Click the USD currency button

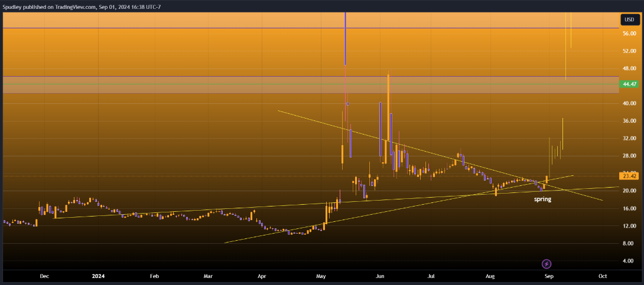pos(629,19)
